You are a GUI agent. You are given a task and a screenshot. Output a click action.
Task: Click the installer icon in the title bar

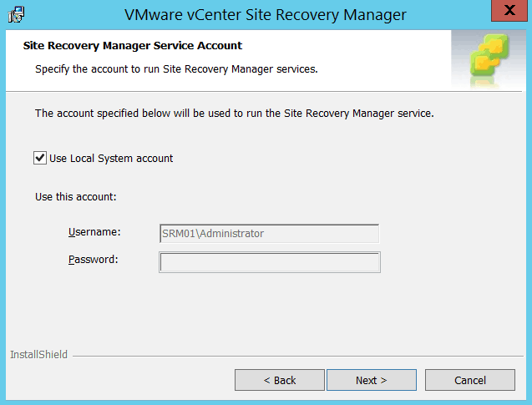16,14
